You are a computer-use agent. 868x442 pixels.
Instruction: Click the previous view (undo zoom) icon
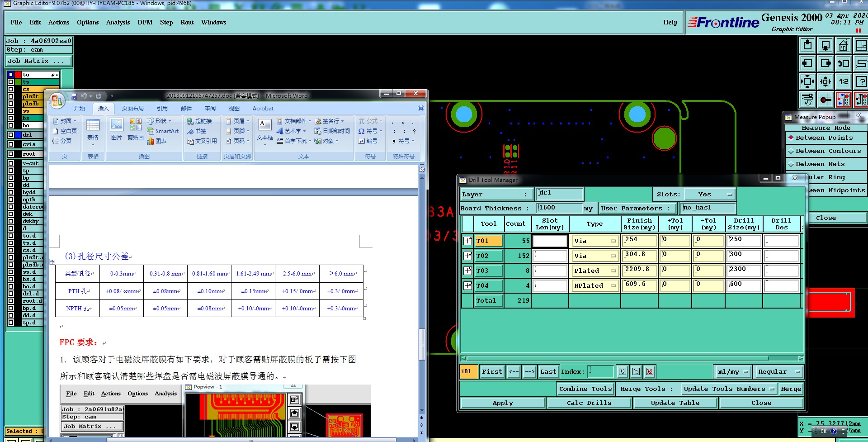844,63
